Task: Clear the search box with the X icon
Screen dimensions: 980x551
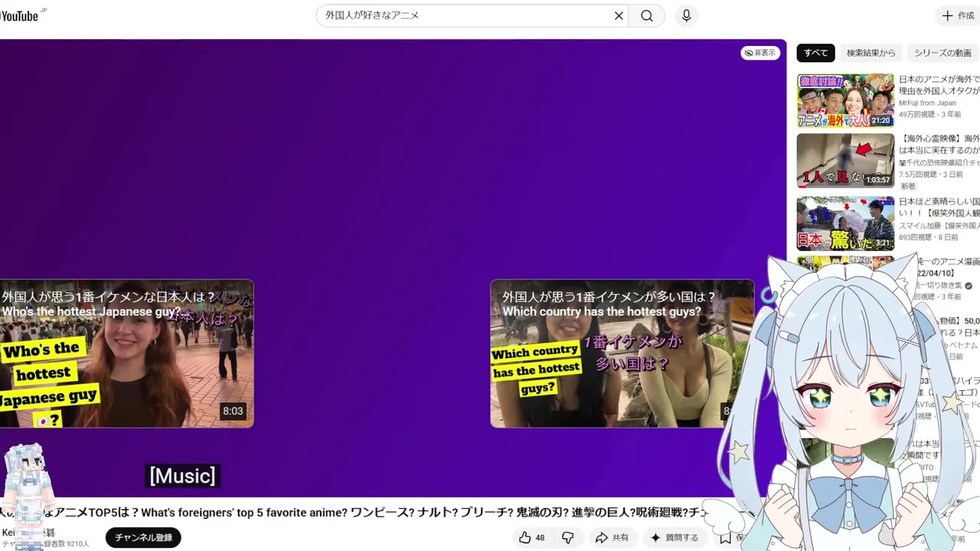Action: 619,15
